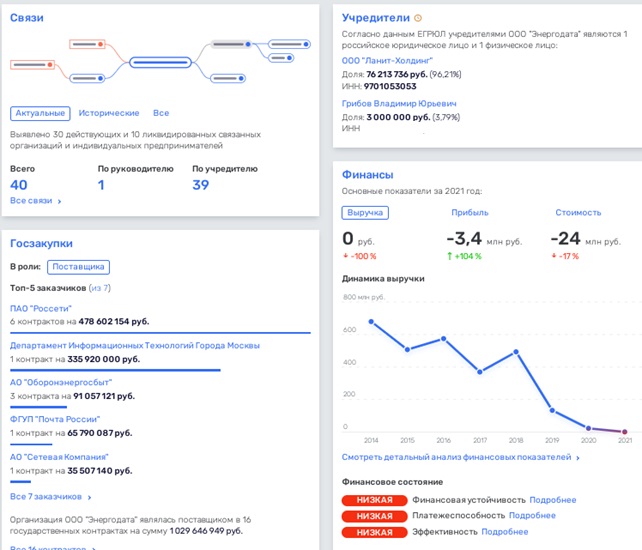The width and height of the screenshot is (642, 550).
Task: Click the chevron after детальный анализ link
Action: [578, 458]
